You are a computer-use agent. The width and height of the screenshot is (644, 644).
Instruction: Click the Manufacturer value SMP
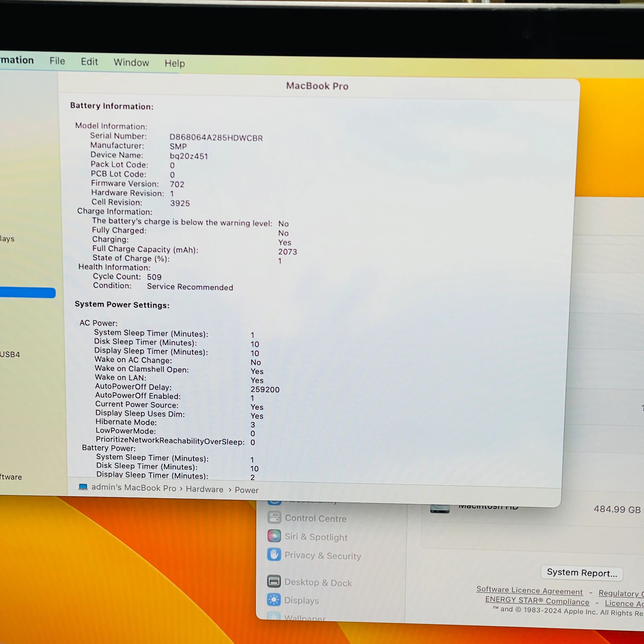coord(178,147)
